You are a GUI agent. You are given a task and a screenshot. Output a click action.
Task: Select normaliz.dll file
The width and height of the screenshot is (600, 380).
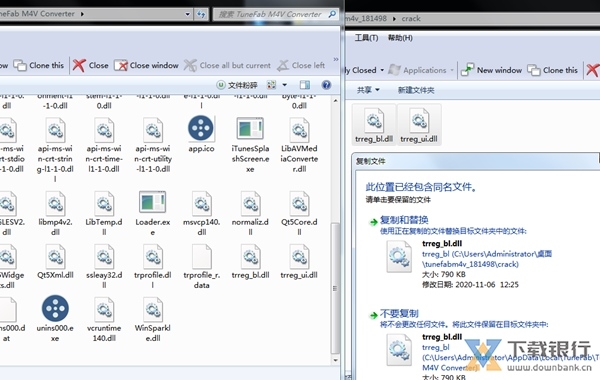(x=250, y=213)
